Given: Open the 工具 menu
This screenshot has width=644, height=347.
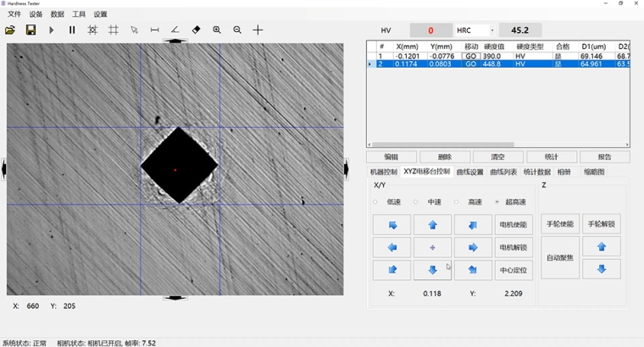Looking at the screenshot, I should (x=79, y=14).
